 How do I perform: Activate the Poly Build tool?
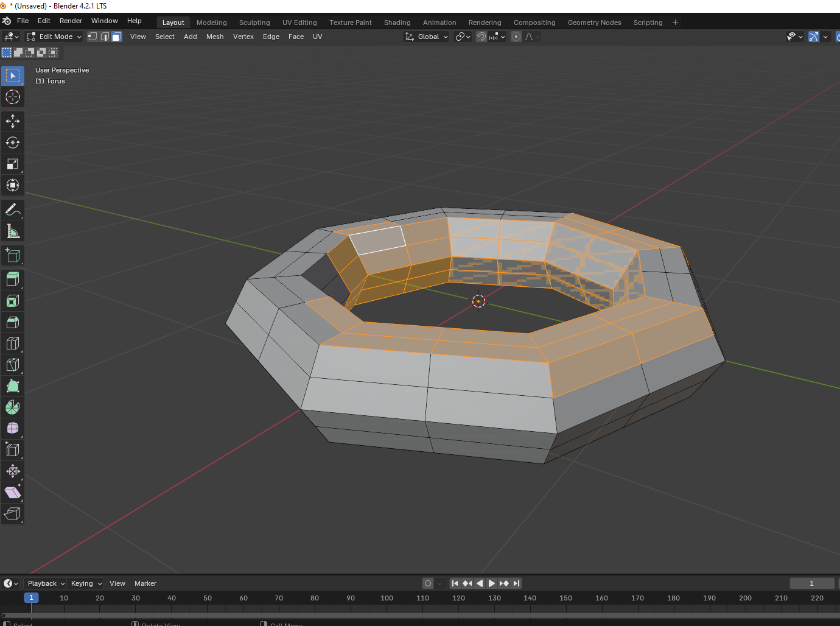[13, 386]
